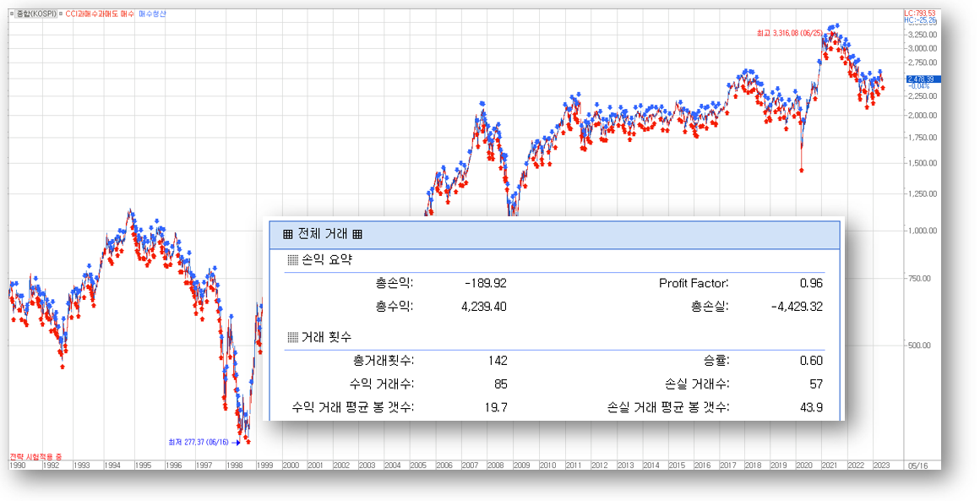Click year 2020 on the time axis
The width and height of the screenshot is (980, 501).
[804, 466]
